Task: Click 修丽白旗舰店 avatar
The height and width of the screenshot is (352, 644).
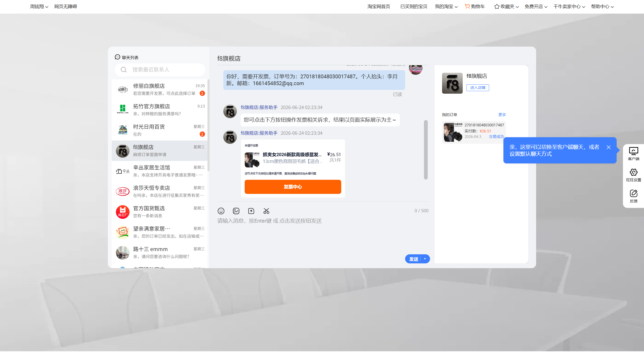Action: (x=123, y=90)
